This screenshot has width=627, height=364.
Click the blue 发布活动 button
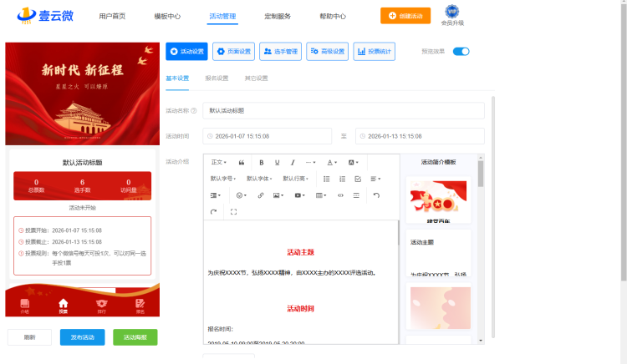(x=82, y=337)
